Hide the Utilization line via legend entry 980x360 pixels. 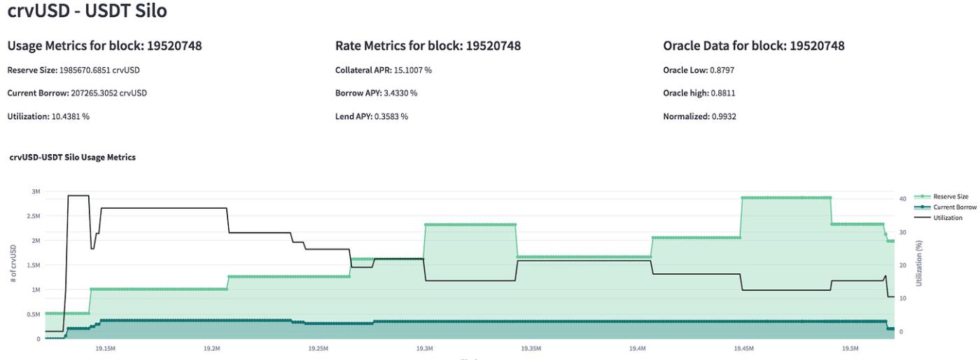pos(948,218)
